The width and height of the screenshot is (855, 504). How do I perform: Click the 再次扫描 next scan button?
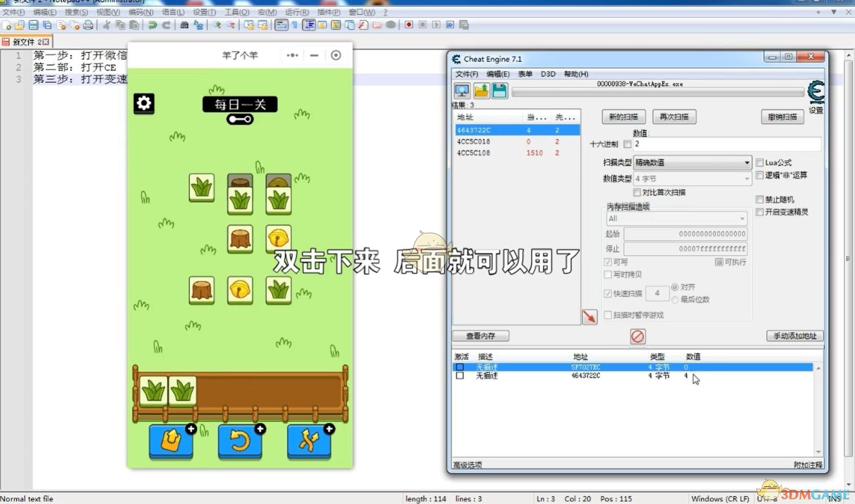click(x=674, y=117)
